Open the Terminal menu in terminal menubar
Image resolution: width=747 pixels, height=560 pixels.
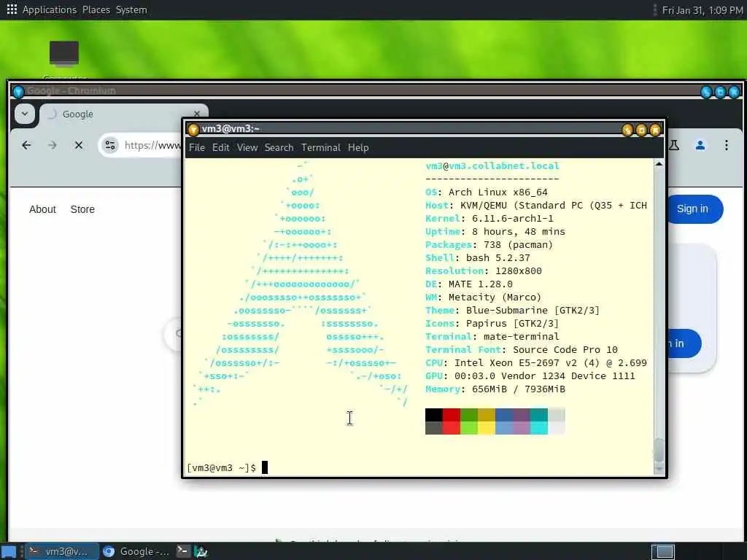point(321,147)
